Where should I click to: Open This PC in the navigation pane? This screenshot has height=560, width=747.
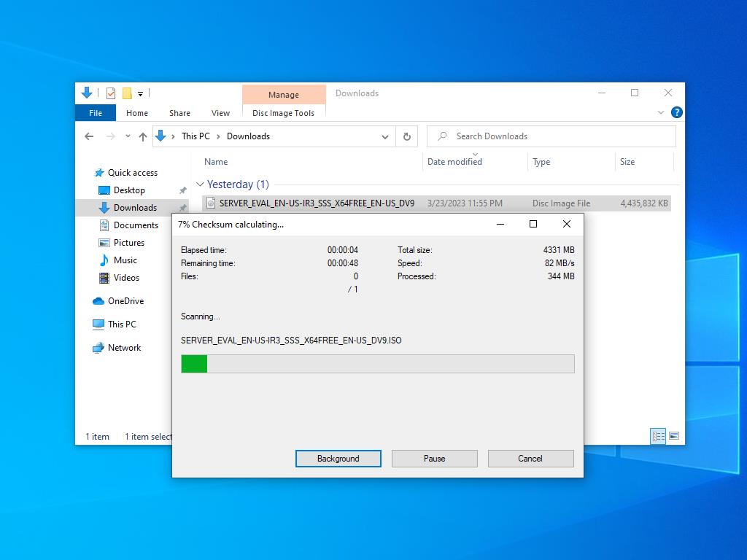[x=122, y=324]
